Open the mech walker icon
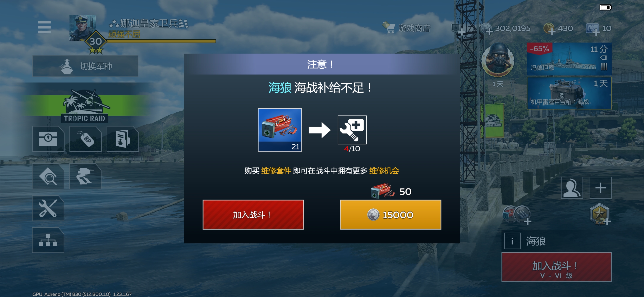This screenshot has height=297, width=644. pyautogui.click(x=85, y=176)
